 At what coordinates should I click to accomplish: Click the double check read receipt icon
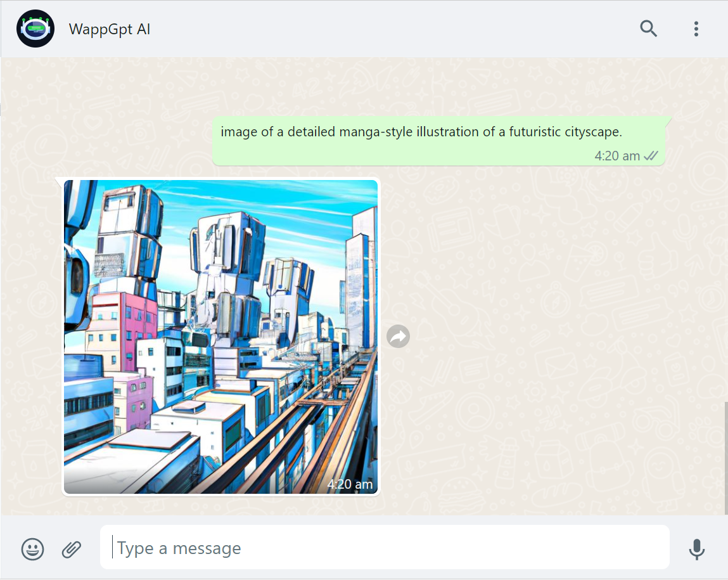pos(651,156)
